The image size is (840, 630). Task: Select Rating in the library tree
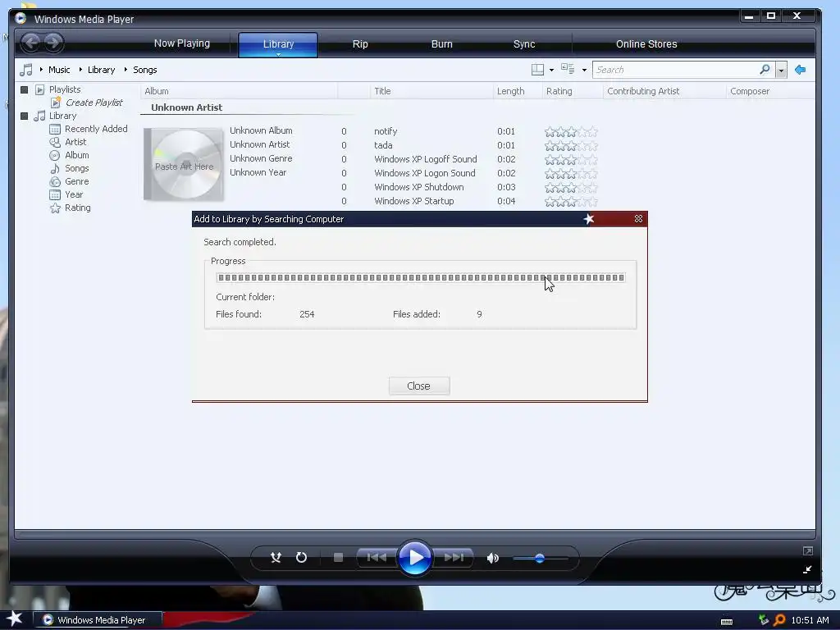point(78,208)
